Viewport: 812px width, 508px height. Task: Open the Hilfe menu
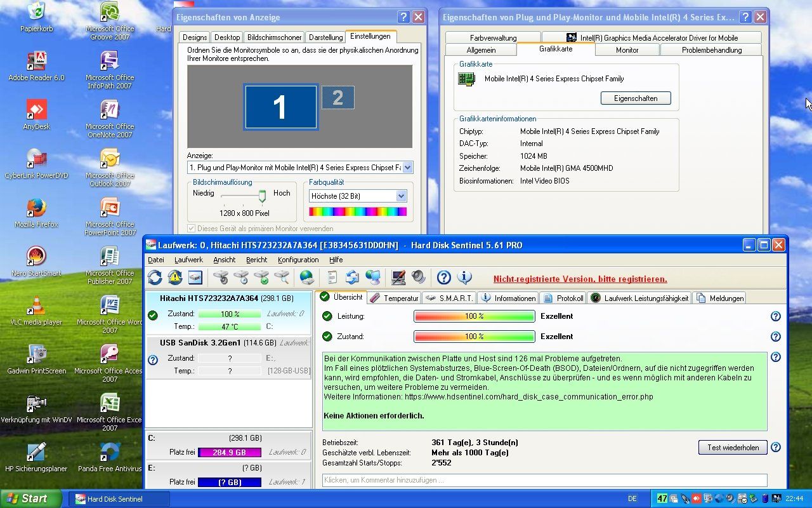point(336,260)
